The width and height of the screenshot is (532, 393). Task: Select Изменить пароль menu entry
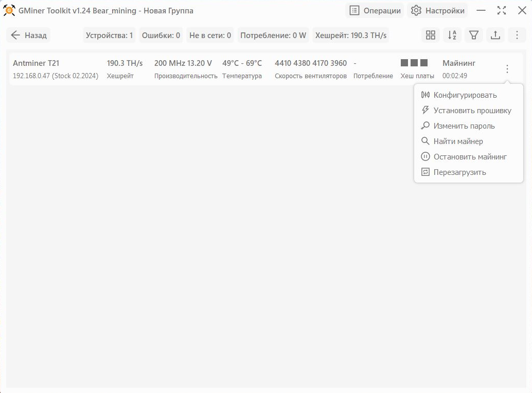coord(469,126)
